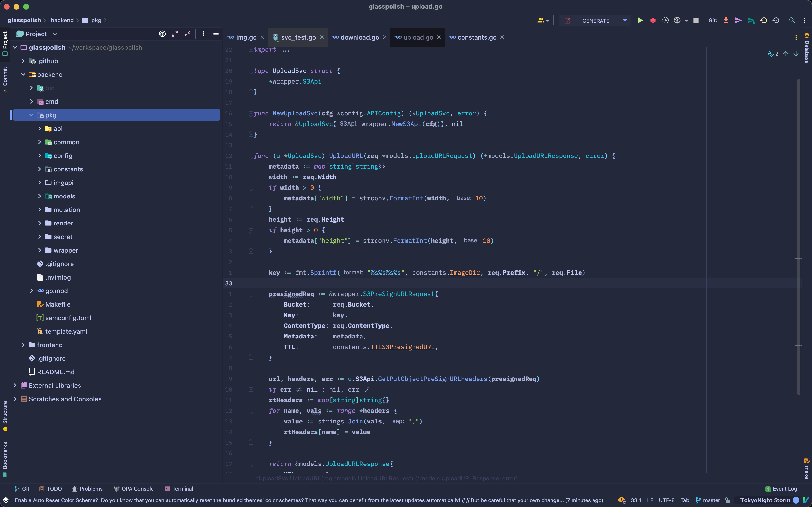812x507 pixels.
Task: Expand the wrapper folder in tree
Action: tap(40, 250)
